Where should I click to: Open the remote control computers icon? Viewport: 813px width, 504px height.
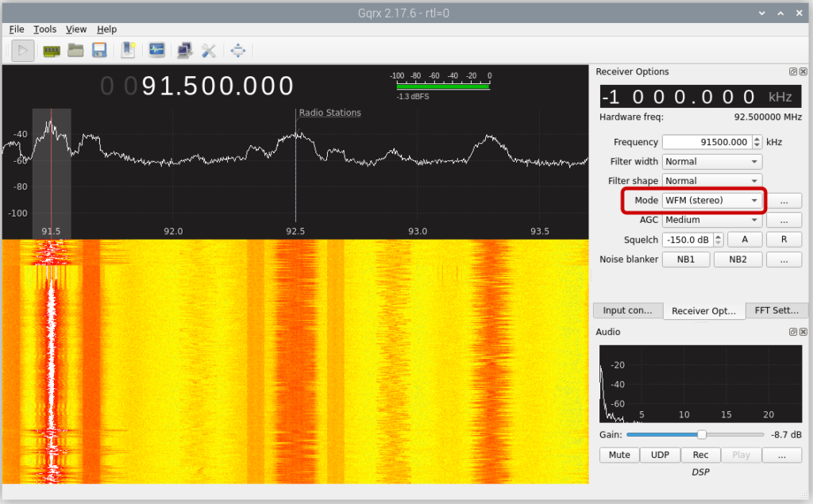184,51
